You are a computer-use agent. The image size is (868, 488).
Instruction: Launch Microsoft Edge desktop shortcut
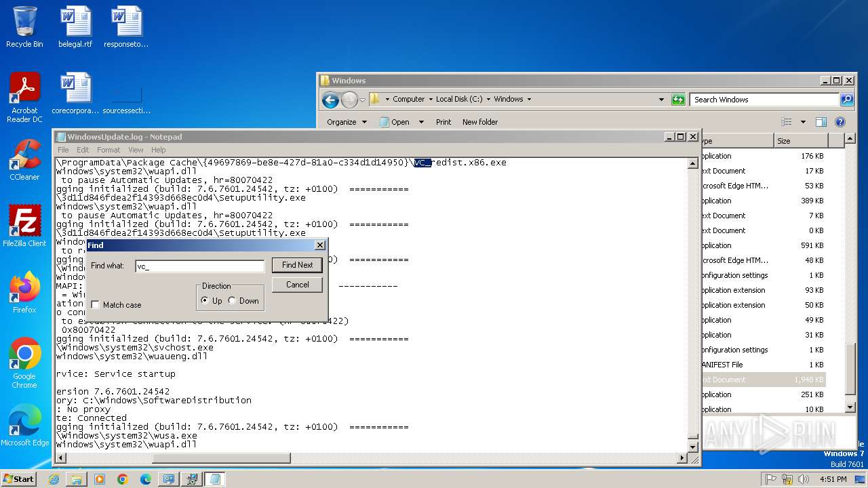24,425
